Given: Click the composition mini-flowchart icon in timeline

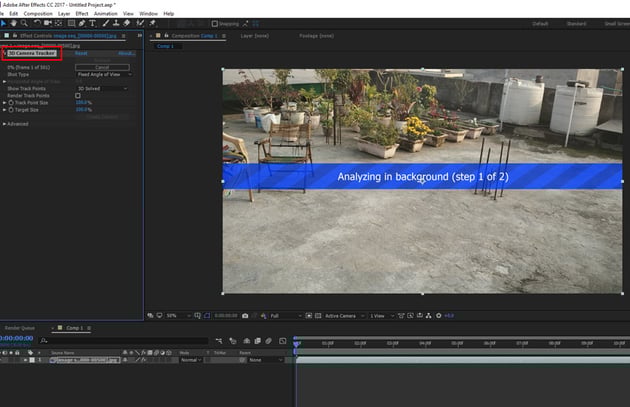Looking at the screenshot, I should point(219,341).
